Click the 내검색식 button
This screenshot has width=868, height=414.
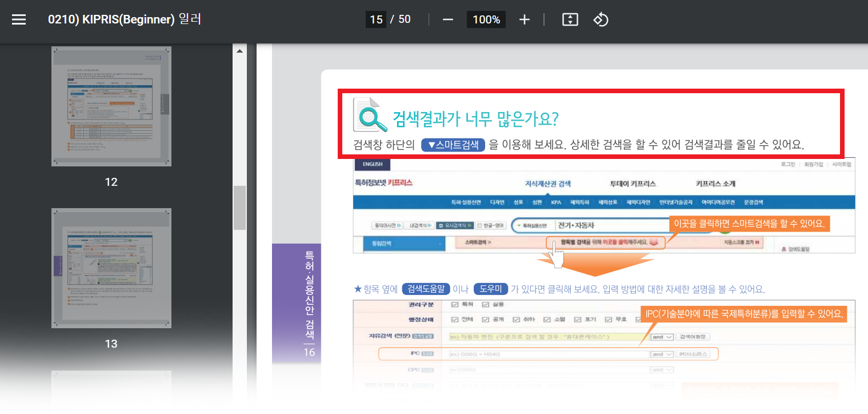point(419,225)
